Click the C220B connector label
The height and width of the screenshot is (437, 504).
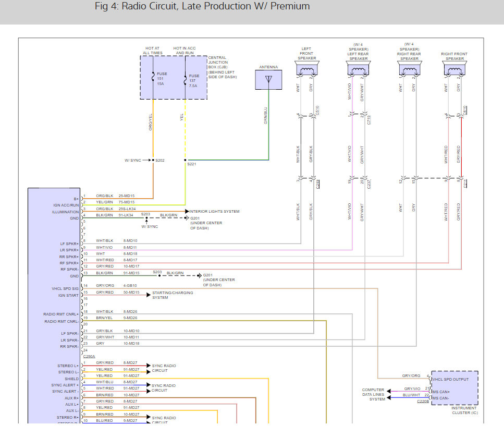coord(423,402)
